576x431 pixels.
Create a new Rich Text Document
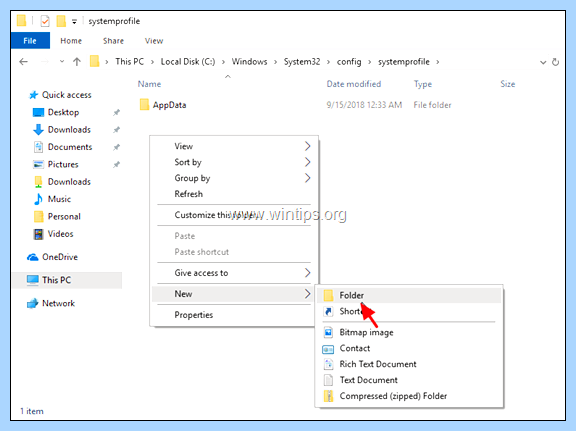pyautogui.click(x=409, y=364)
